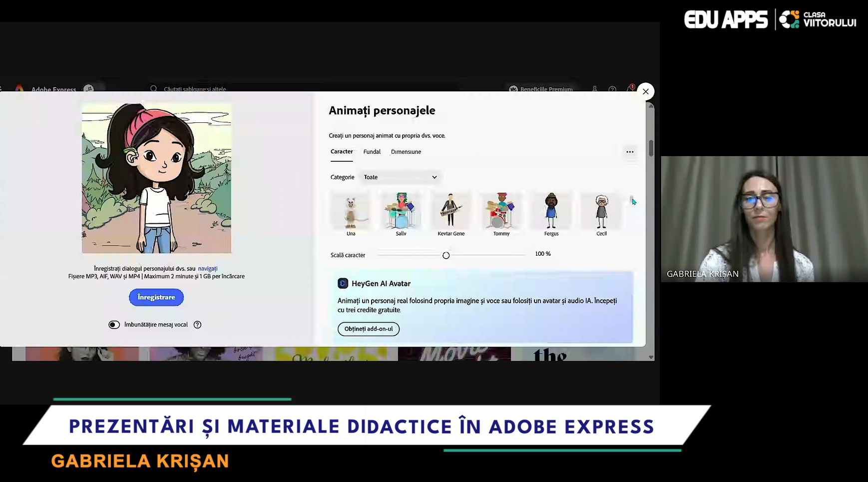Click the text starting Fișiere MP3, AIF, WAV

point(156,276)
